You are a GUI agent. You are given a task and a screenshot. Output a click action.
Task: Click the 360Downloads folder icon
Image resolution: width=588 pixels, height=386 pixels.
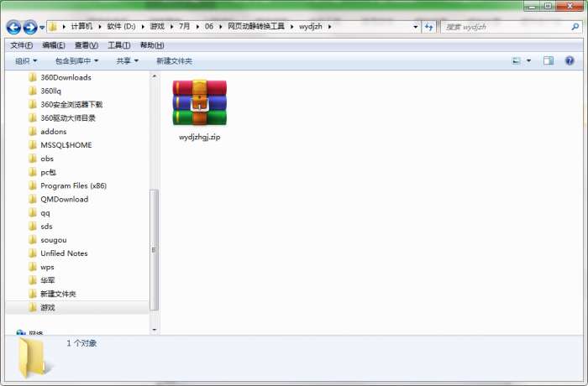[x=33, y=77]
